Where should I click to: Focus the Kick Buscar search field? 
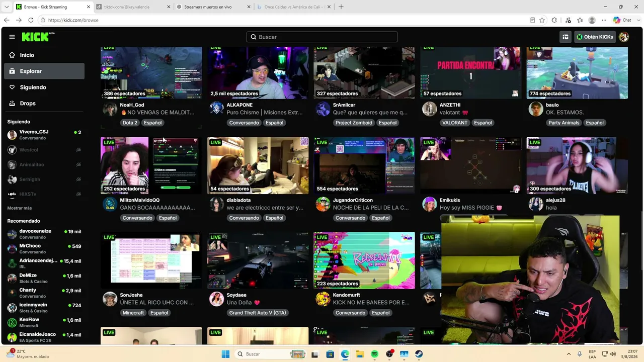322,37
